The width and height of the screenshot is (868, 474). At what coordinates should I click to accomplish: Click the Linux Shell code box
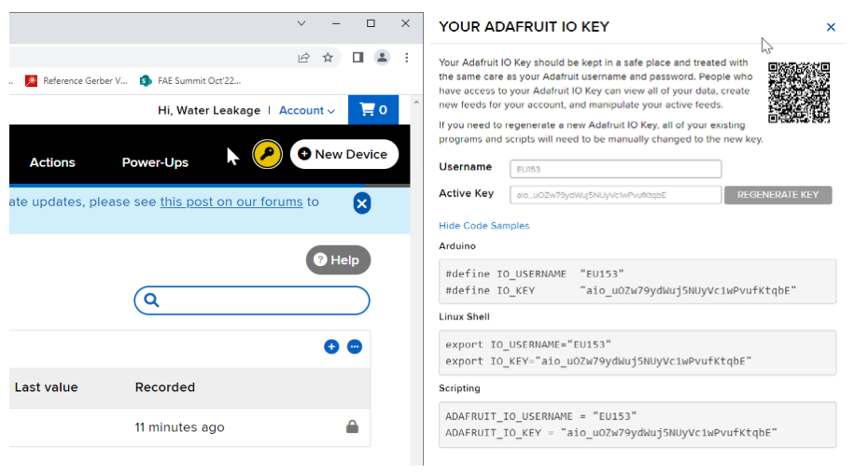pyautogui.click(x=637, y=353)
